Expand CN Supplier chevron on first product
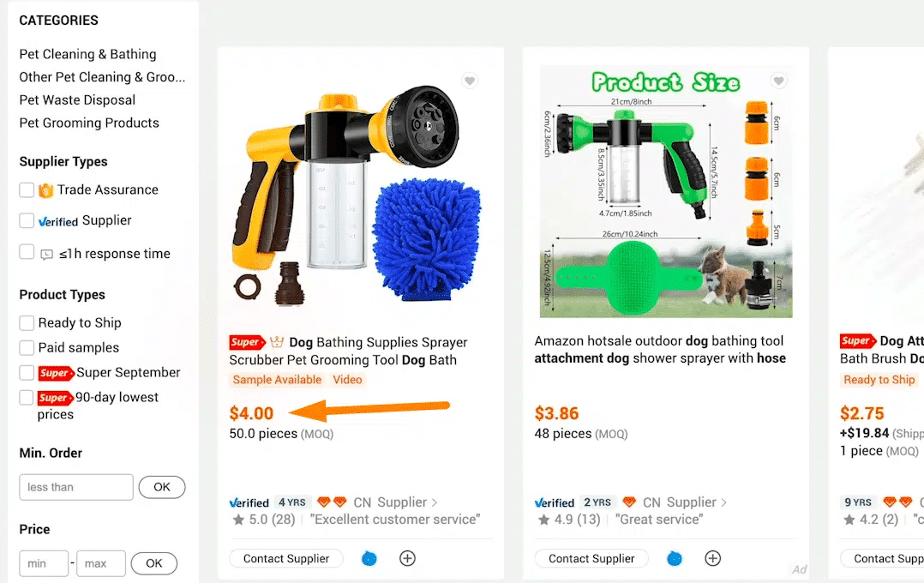Screen dimensions: 924x583 coord(435,502)
